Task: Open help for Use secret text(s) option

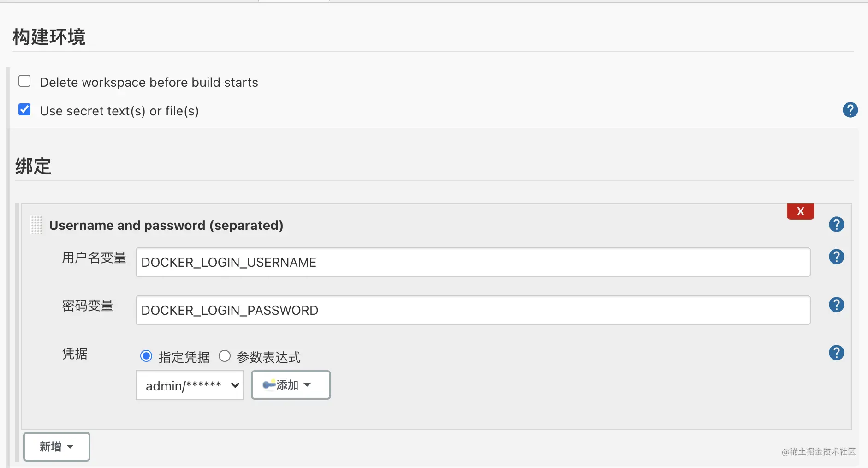Action: [x=850, y=110]
